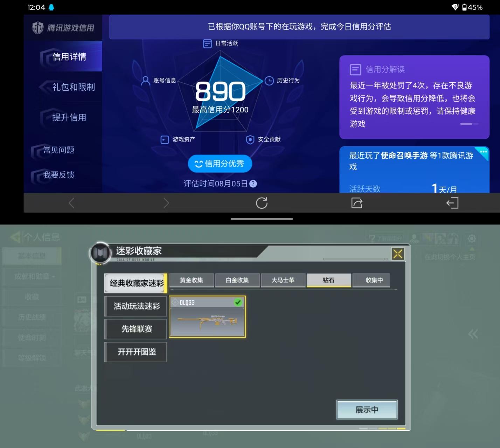Tap the 历史行为 clock icon
500x448 pixels.
tap(269, 81)
